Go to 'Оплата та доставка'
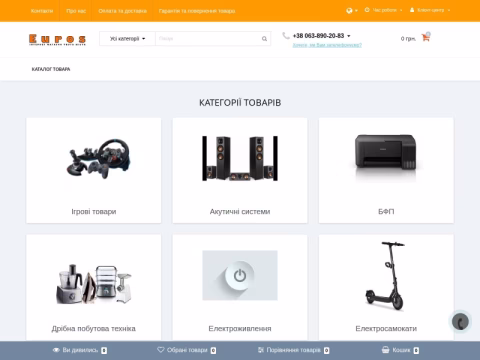 pos(122,11)
